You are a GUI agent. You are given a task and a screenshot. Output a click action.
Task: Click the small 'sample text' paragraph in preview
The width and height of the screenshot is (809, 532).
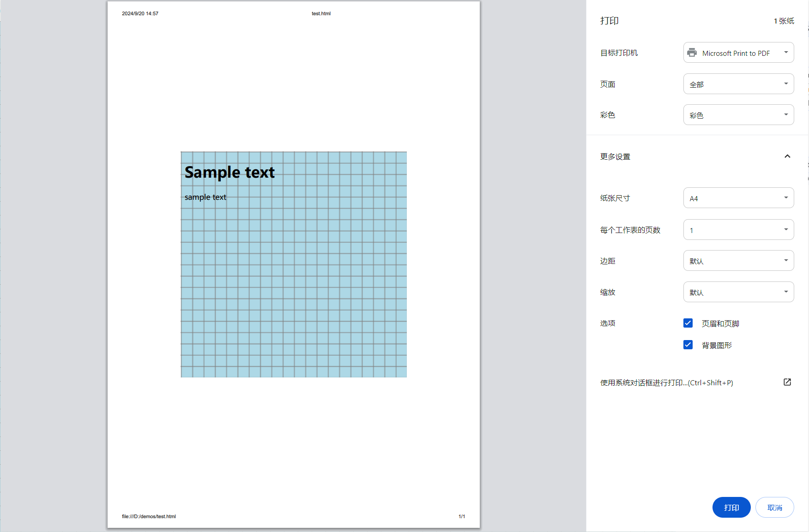205,197
